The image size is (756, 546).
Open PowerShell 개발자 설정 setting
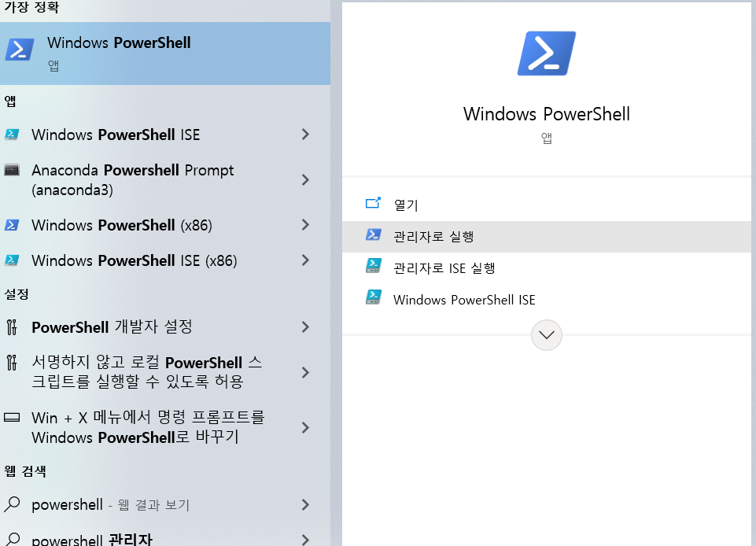coord(165,327)
